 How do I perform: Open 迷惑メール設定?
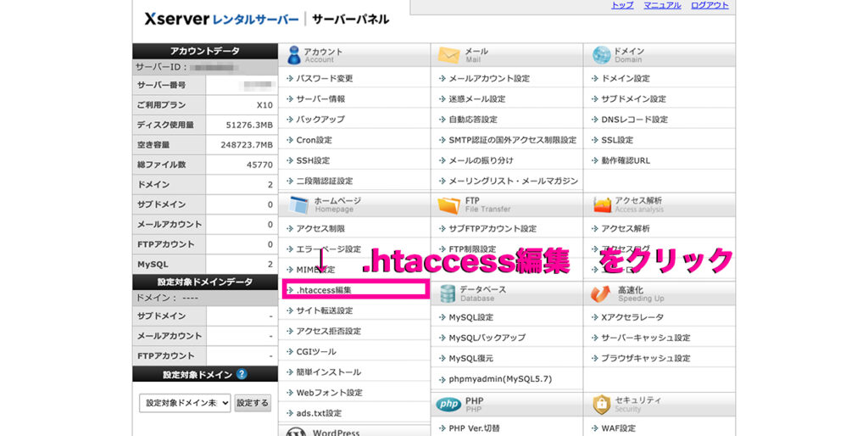[x=476, y=98]
